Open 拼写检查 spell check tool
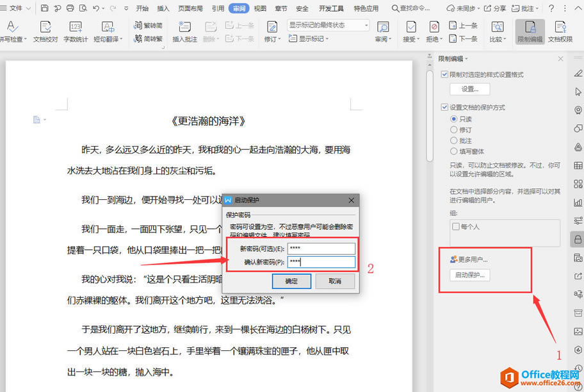 [x=12, y=31]
